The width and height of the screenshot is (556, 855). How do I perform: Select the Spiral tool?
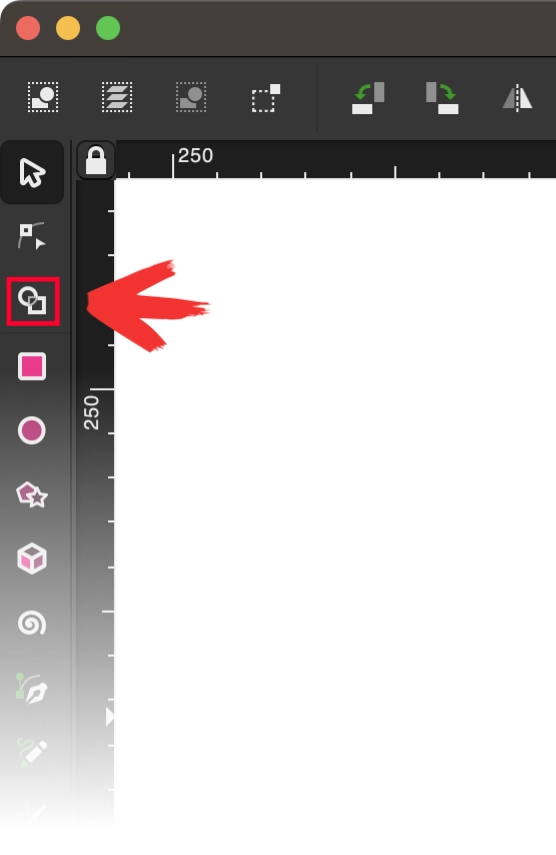pyautogui.click(x=32, y=623)
